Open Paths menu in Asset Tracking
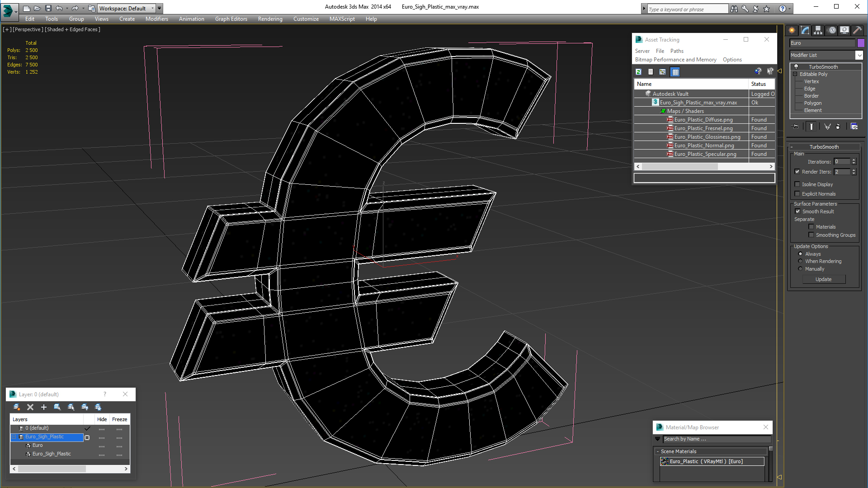The width and height of the screenshot is (868, 488). pyautogui.click(x=677, y=51)
